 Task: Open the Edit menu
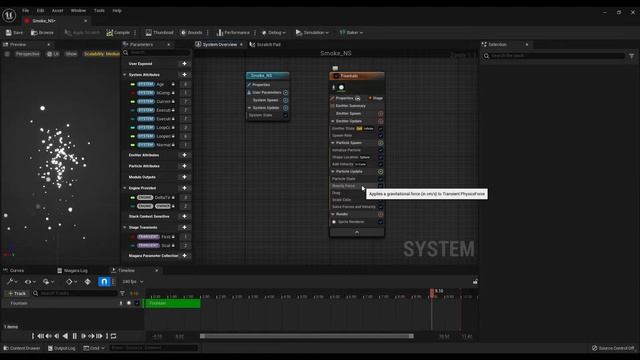[x=40, y=11]
